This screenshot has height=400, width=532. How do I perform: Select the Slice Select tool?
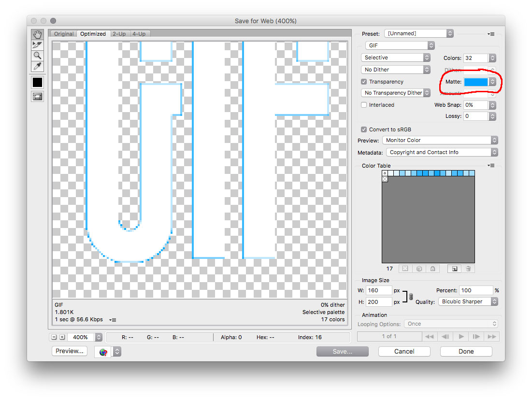[37, 45]
